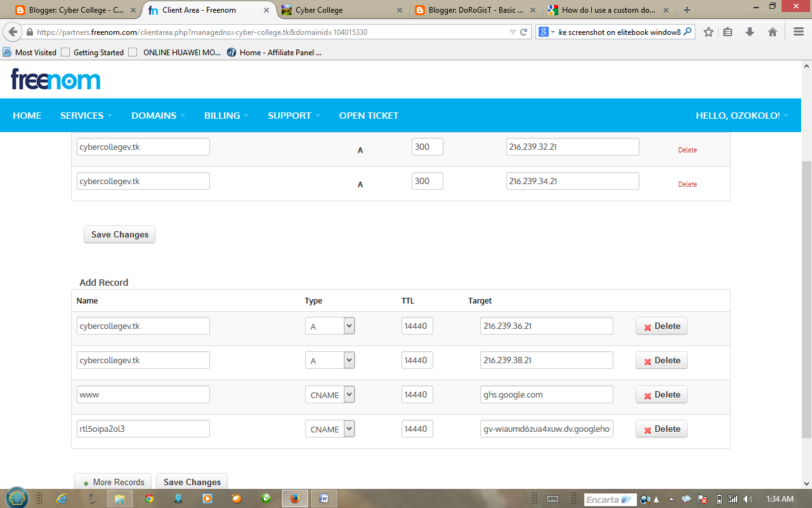Image resolution: width=812 pixels, height=508 pixels.
Task: Open the bookmarks list icon
Action: pos(728,32)
